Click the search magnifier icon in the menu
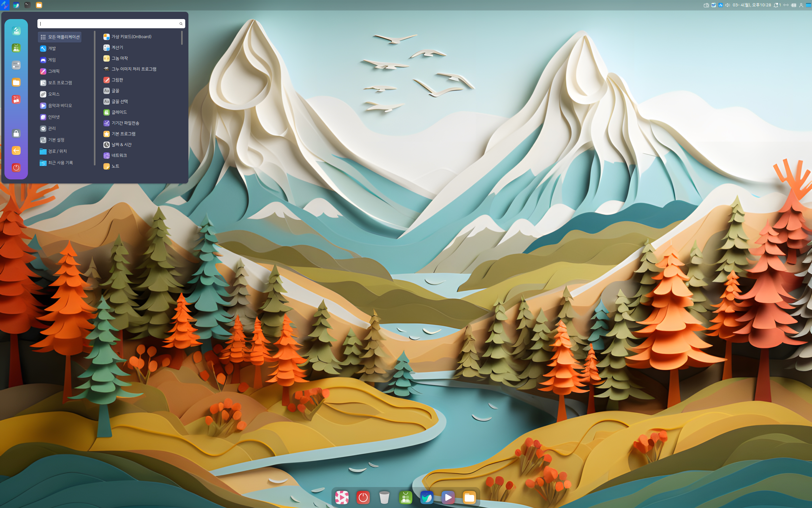 click(x=181, y=23)
